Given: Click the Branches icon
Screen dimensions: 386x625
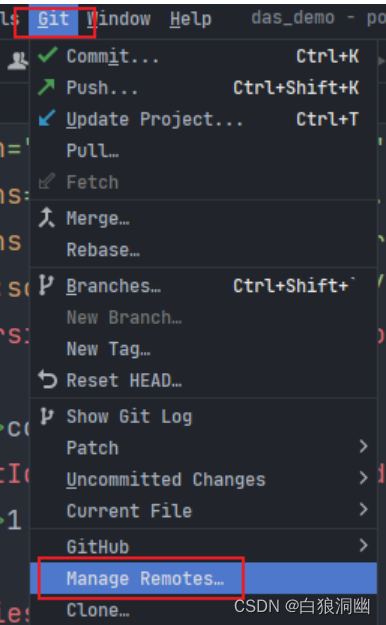Looking at the screenshot, I should (x=45, y=286).
